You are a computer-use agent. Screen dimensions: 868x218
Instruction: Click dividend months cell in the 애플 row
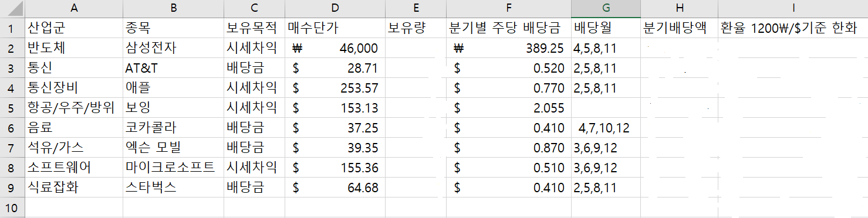[606, 87]
